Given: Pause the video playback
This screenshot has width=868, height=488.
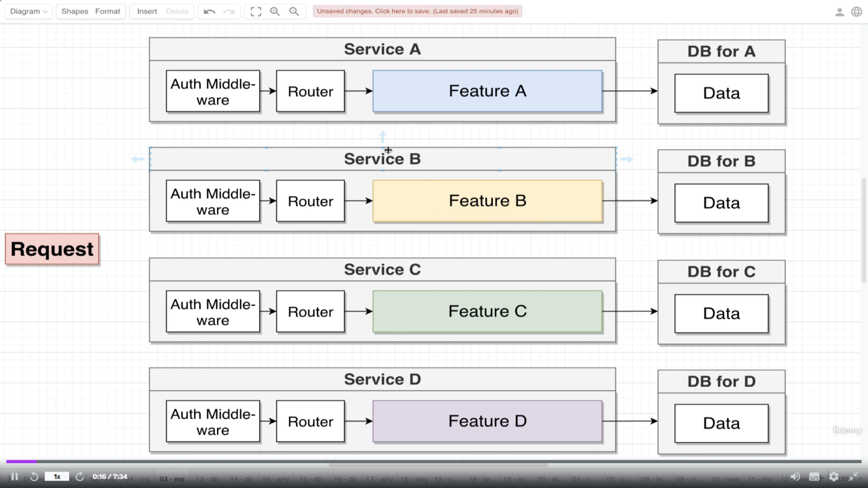Looking at the screenshot, I should (x=15, y=477).
